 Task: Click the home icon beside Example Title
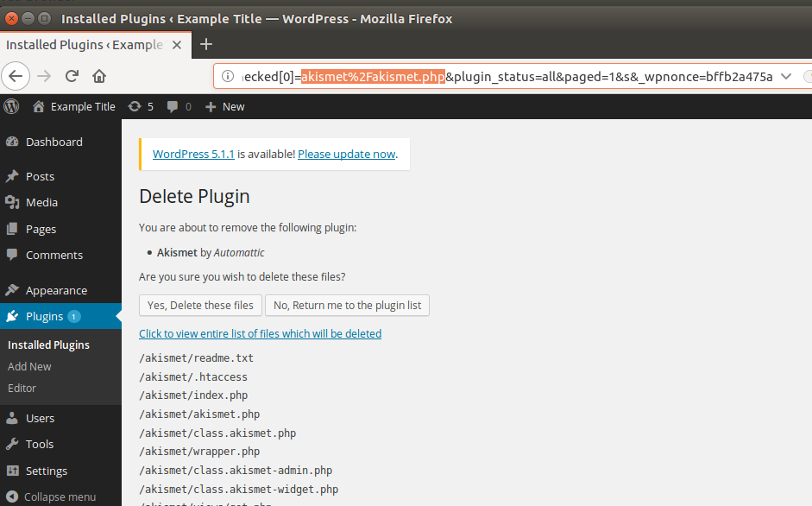(38, 106)
